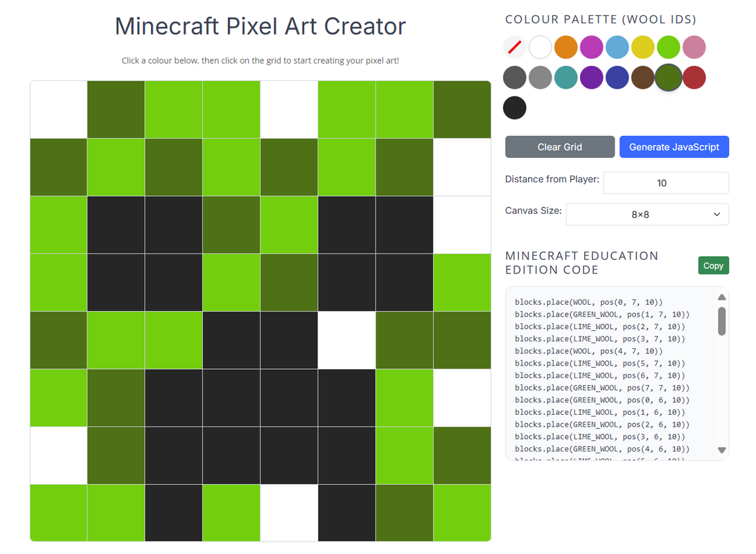
Task: Select the eraser (no colour) swatch
Action: (515, 47)
